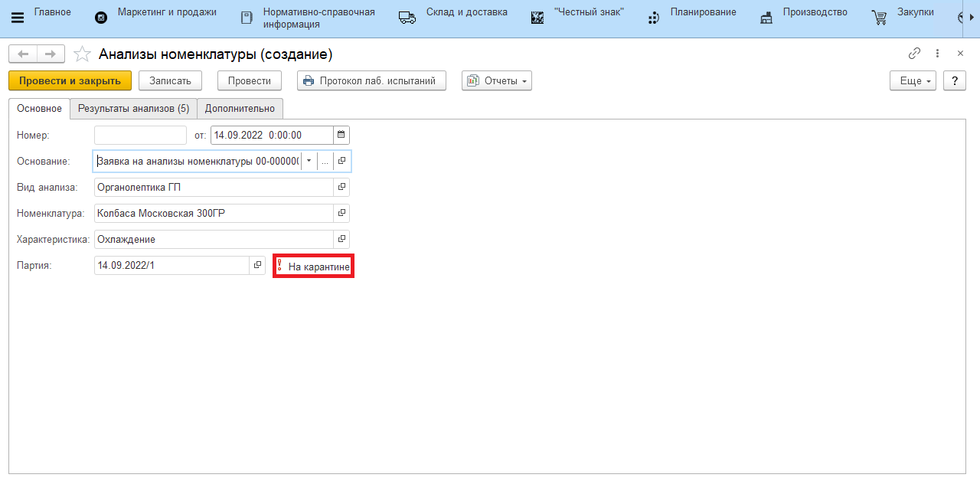Click into the Номер input field
Screen dimensions: 980x481
[140, 135]
